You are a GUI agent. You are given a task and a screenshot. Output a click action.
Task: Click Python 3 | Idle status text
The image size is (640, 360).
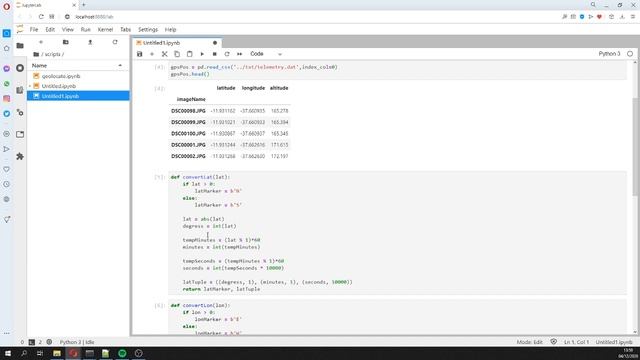(77, 342)
